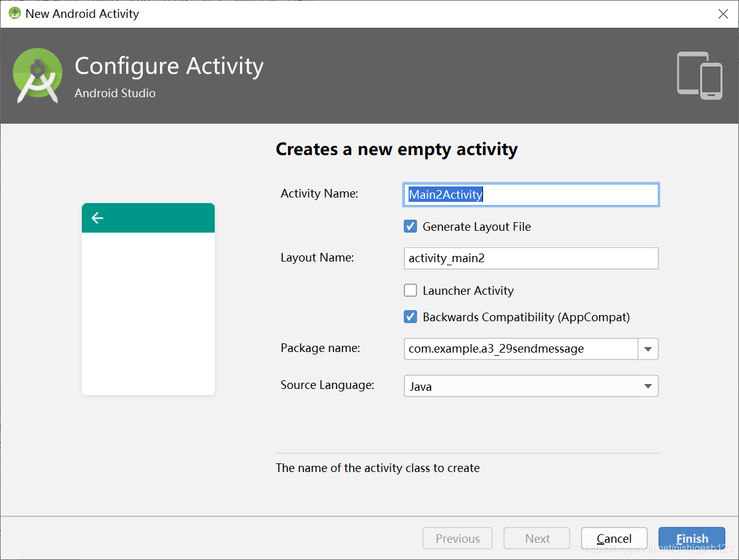Toggle Backwards Compatibility (AppCompat) checkbox
Screen dimensions: 739x560
click(410, 317)
